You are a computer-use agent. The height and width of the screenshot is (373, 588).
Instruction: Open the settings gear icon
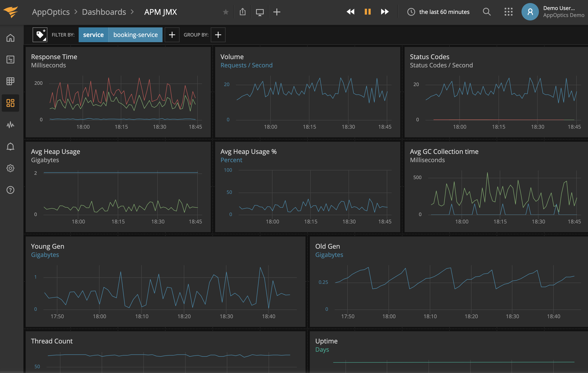point(10,168)
